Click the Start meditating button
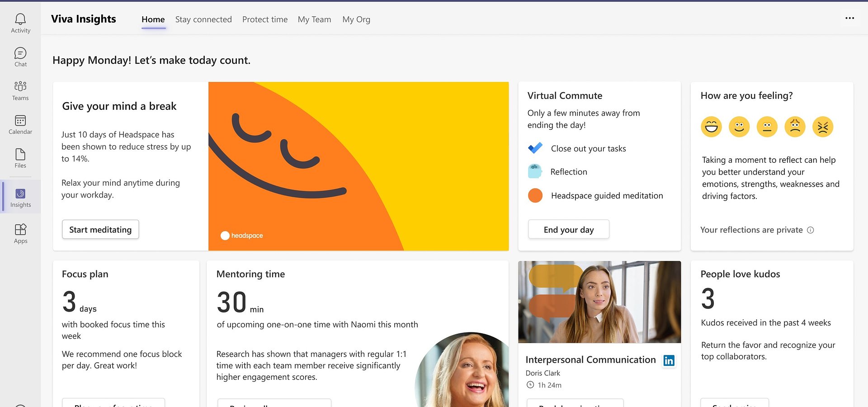The image size is (868, 407). 100,229
